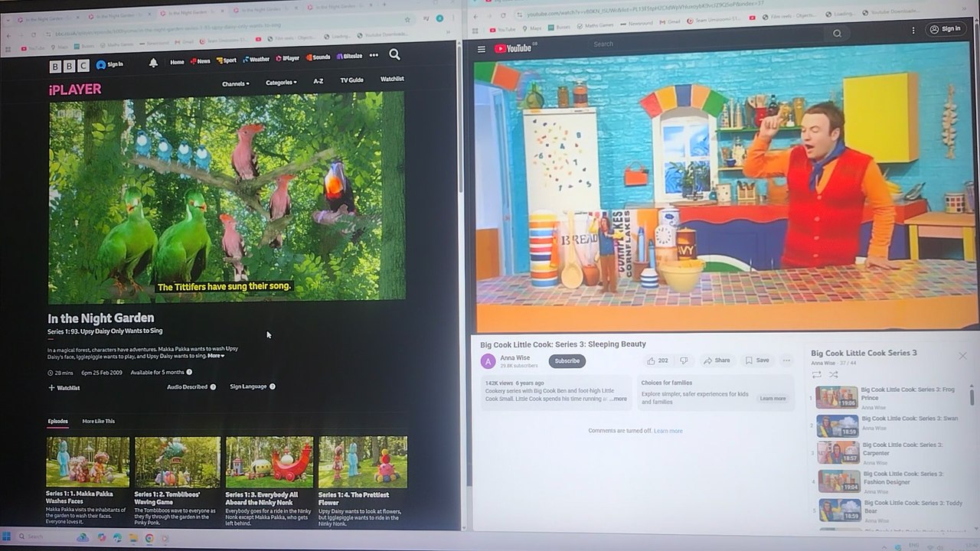Image resolution: width=980 pixels, height=551 pixels.
Task: Open Tombliboos' Waving Game episode thumbnail
Action: click(x=178, y=461)
